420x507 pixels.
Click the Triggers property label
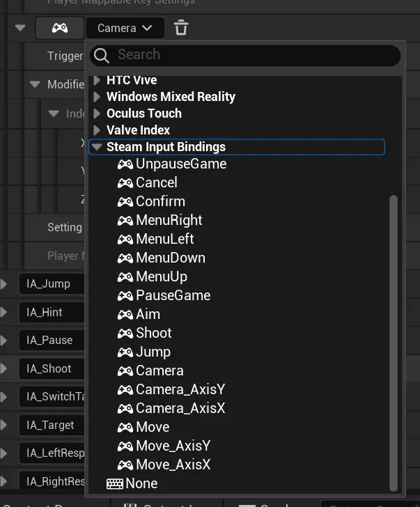65,56
